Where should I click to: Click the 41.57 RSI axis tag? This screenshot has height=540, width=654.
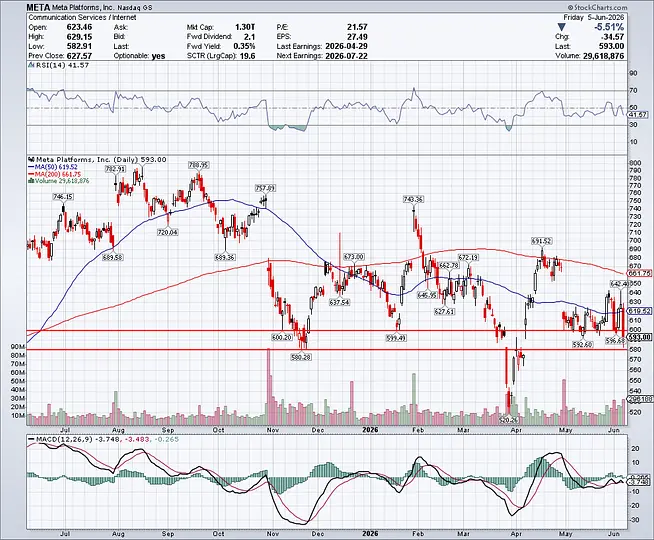pos(638,115)
